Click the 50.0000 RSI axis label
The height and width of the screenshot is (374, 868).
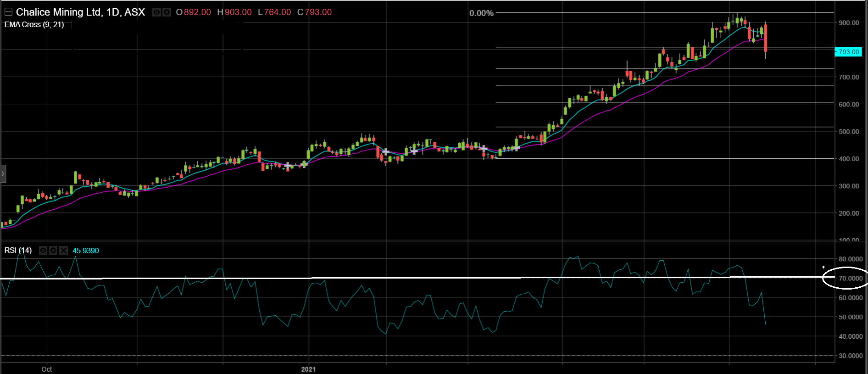(x=851, y=317)
